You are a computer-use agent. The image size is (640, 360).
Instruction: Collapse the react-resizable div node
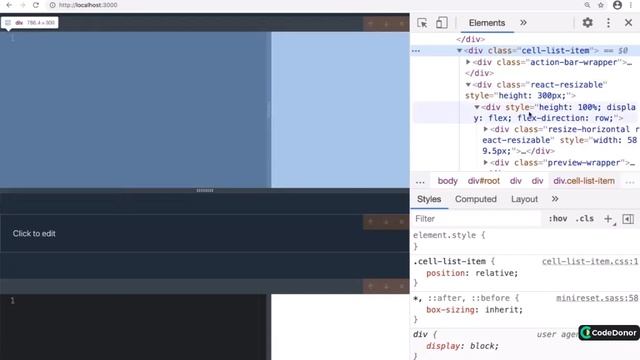click(x=468, y=84)
